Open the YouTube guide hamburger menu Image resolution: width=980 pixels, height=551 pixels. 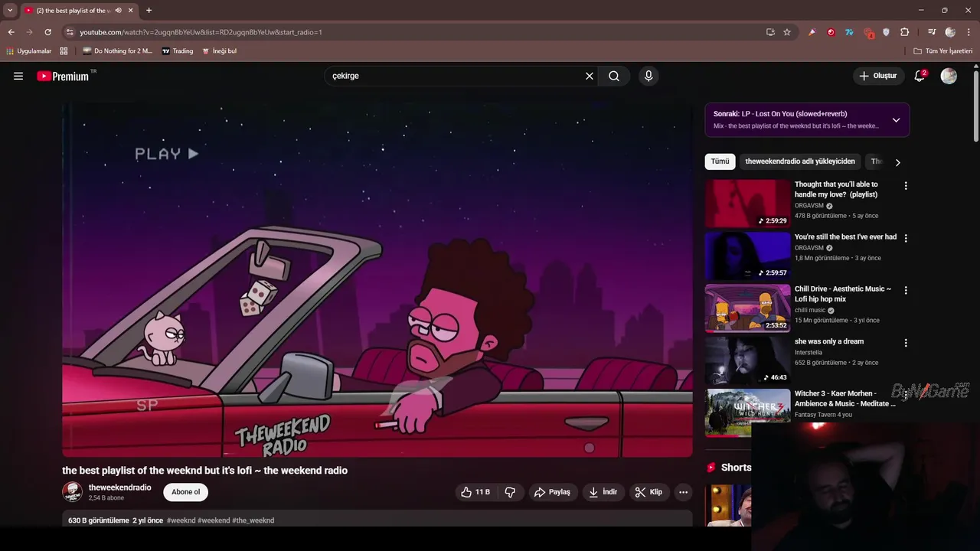(18, 76)
